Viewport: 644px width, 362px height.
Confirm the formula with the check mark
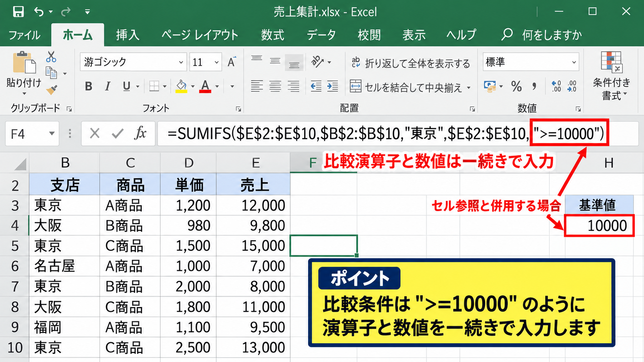tap(117, 133)
